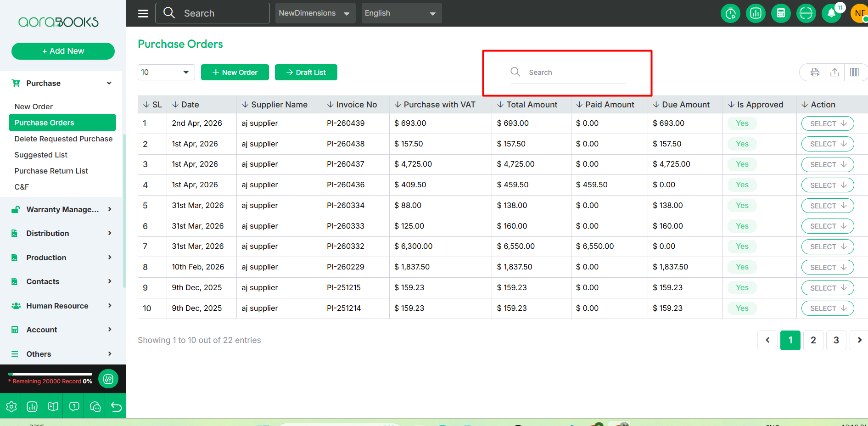Open the NewDimensions company dropdown
This screenshot has width=868, height=426.
pos(315,13)
